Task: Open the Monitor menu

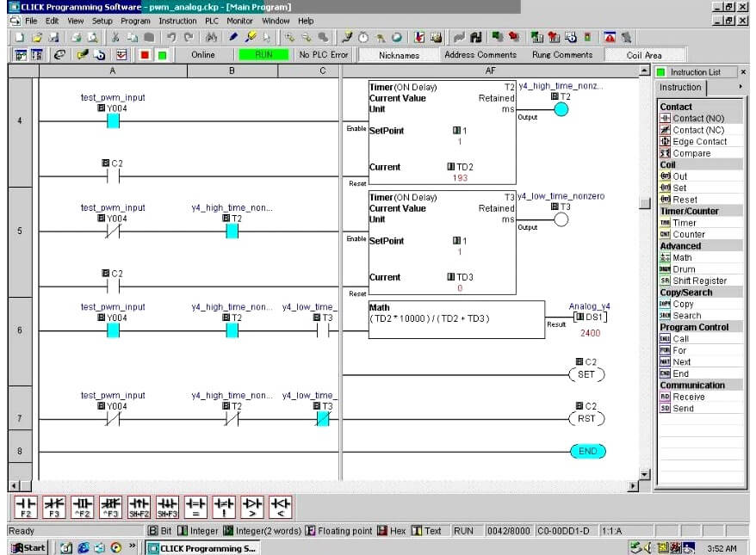Action: pos(239,21)
